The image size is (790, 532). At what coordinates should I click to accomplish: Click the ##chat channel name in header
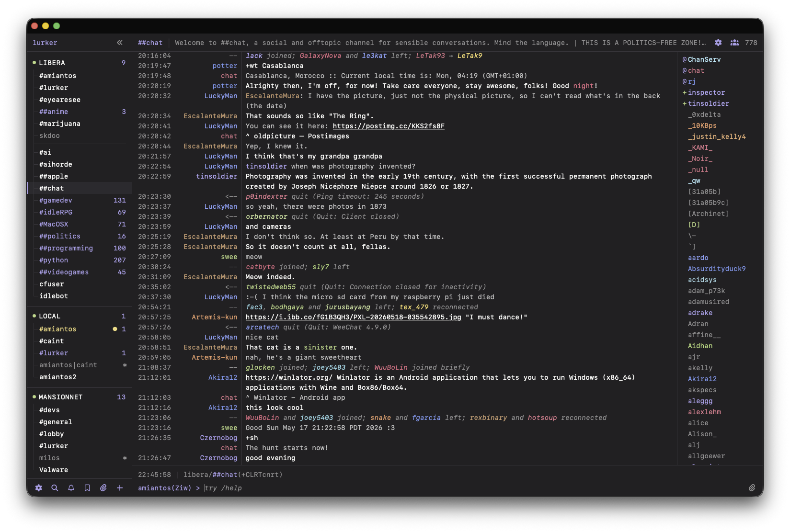click(x=150, y=43)
